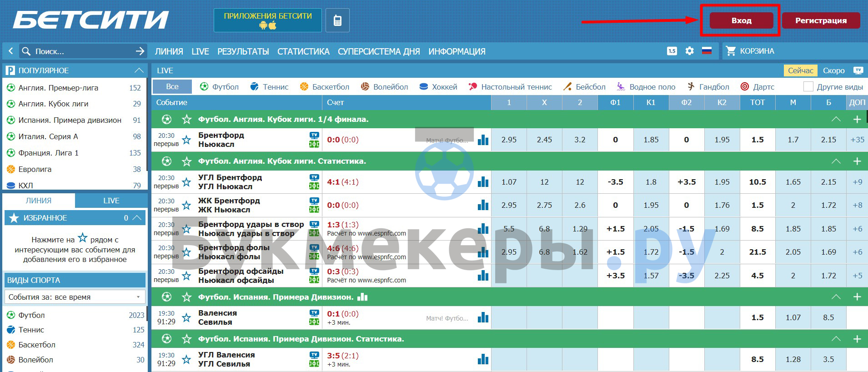Open statistics chart for УГЛ Брентфорд
Screen dimensions: 868x372
(x=483, y=182)
